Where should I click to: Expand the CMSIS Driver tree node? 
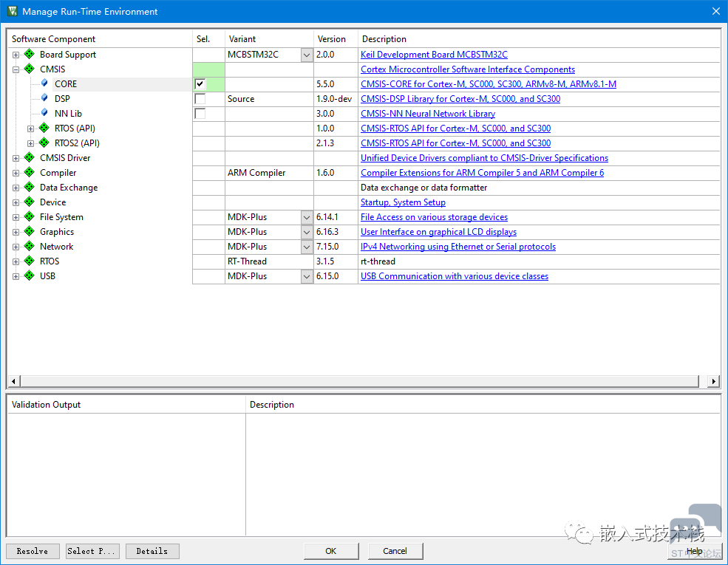16,158
